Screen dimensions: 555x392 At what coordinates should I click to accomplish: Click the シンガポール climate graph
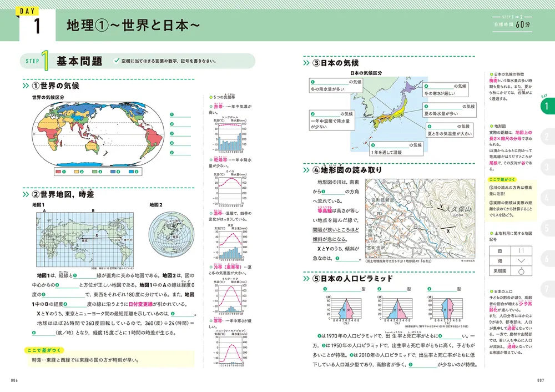[230, 134]
